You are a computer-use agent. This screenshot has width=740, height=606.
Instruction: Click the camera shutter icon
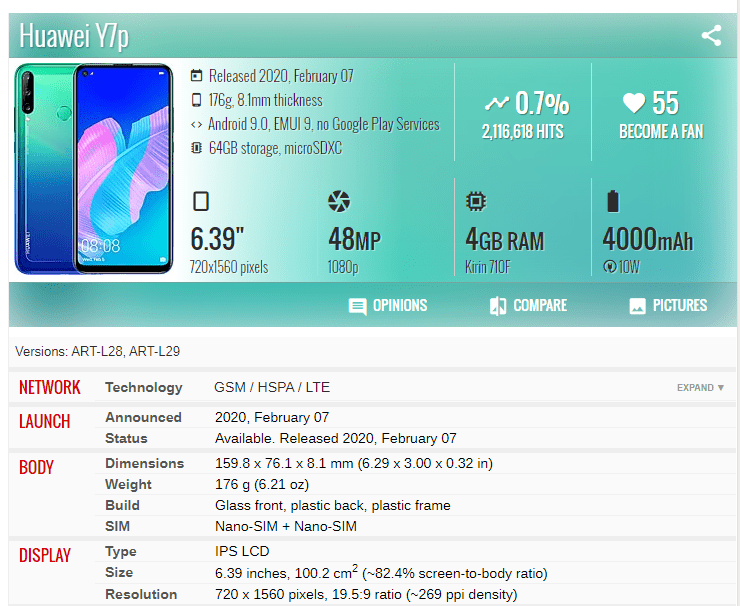coord(339,201)
